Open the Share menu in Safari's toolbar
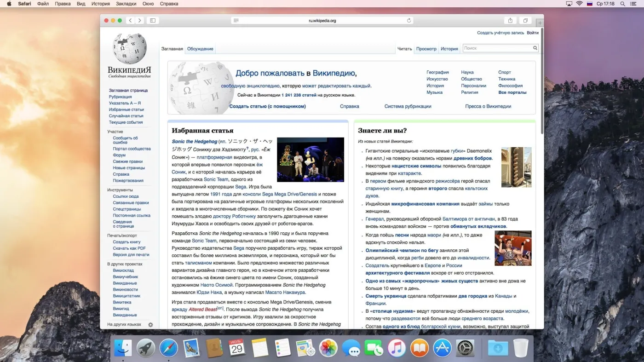Screen dimensions: 644x362 pos(510,21)
